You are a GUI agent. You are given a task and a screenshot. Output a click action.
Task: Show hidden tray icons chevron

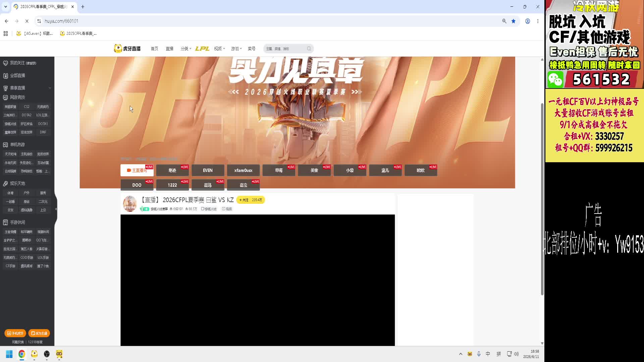coord(461,354)
